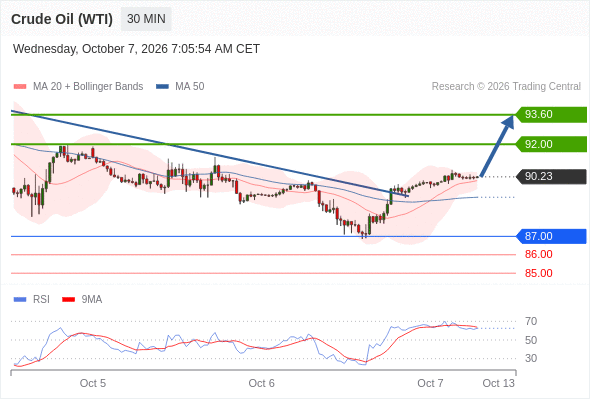Toggle the RSI legend label

pyautogui.click(x=41, y=300)
